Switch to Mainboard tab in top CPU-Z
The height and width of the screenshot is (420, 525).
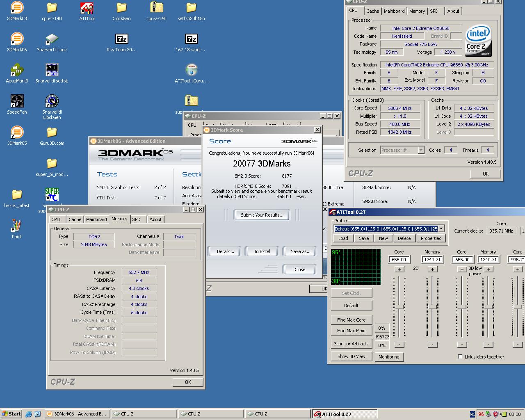click(394, 11)
